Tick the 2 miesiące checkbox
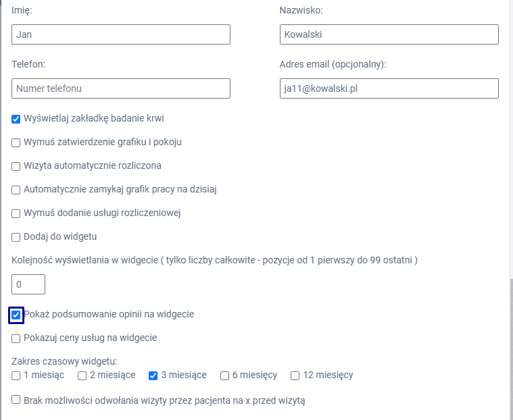This screenshot has height=420, width=513. [x=82, y=375]
